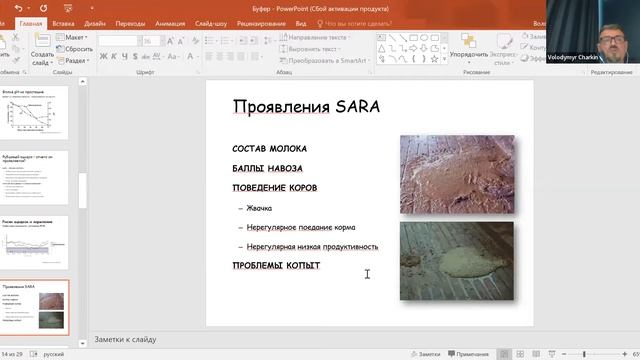
Task: Select the right arrow shape in gallery
Action: click(x=413, y=49)
